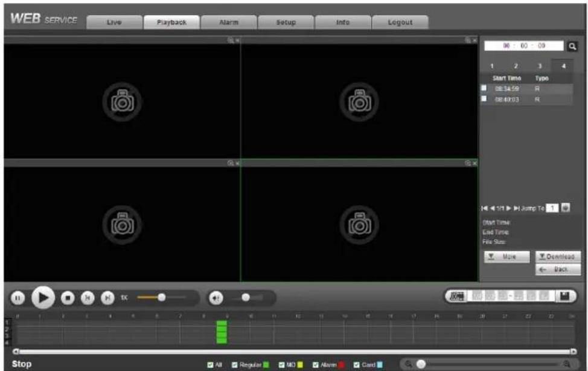This screenshot has width=588, height=371.
Task: Click the Logout tab
Action: coord(400,22)
